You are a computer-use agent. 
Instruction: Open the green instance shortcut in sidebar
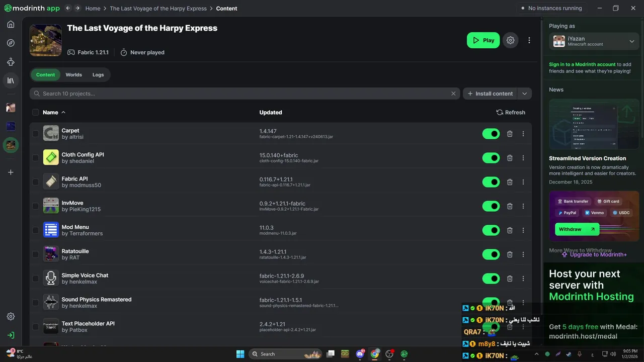point(11,145)
